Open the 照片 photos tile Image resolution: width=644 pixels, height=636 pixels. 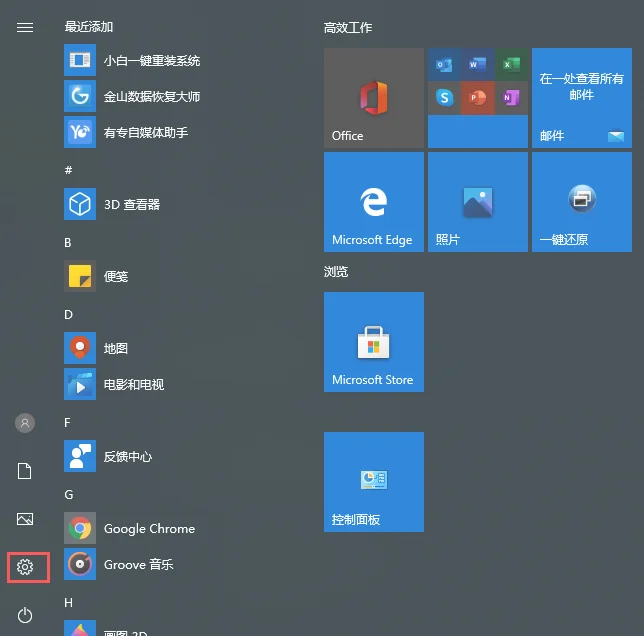point(478,202)
